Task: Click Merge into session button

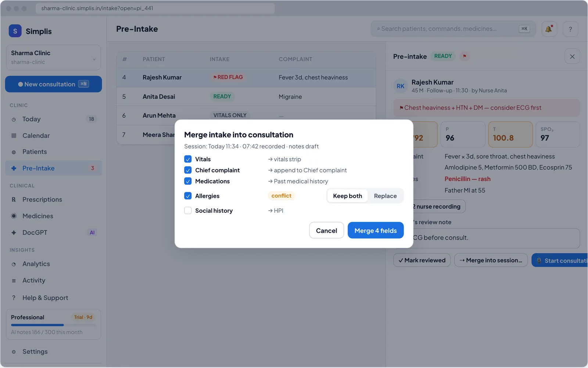Action: click(491, 260)
